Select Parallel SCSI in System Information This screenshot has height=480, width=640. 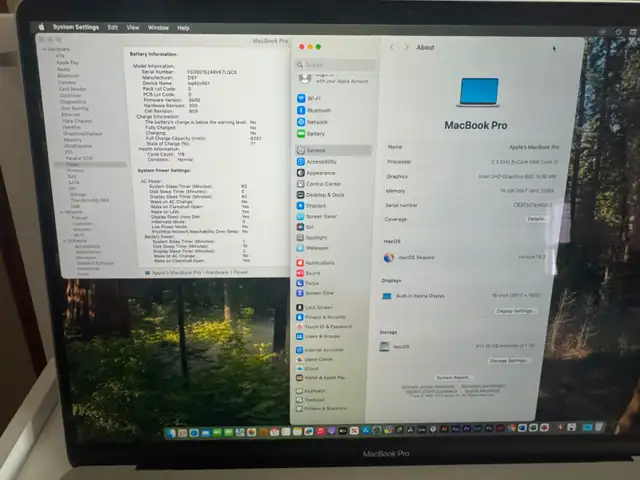79,158
